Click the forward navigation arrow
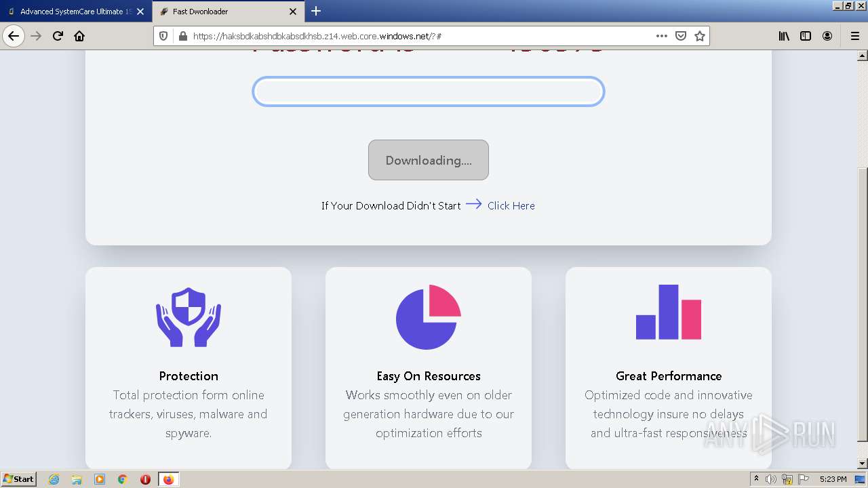The width and height of the screenshot is (868, 488). click(x=36, y=36)
